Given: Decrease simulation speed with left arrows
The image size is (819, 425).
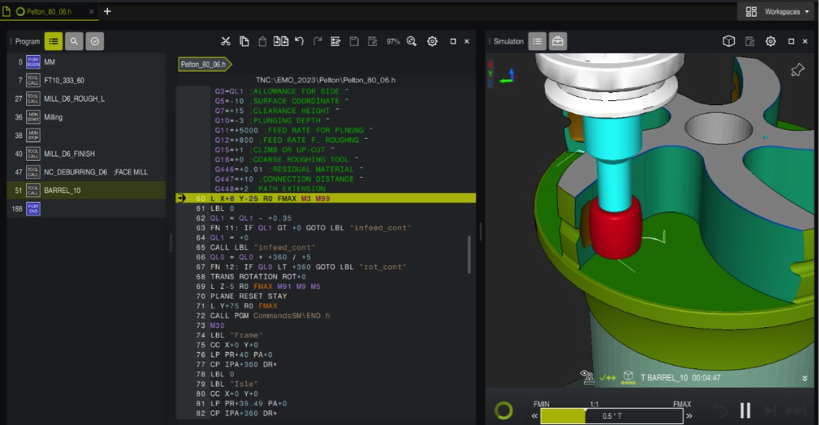Looking at the screenshot, I should pos(534,416).
